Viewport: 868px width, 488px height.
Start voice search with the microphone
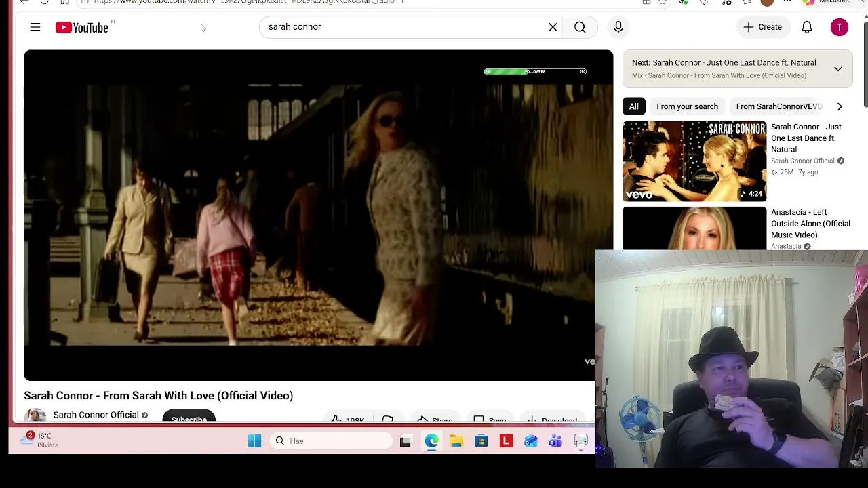tap(618, 27)
